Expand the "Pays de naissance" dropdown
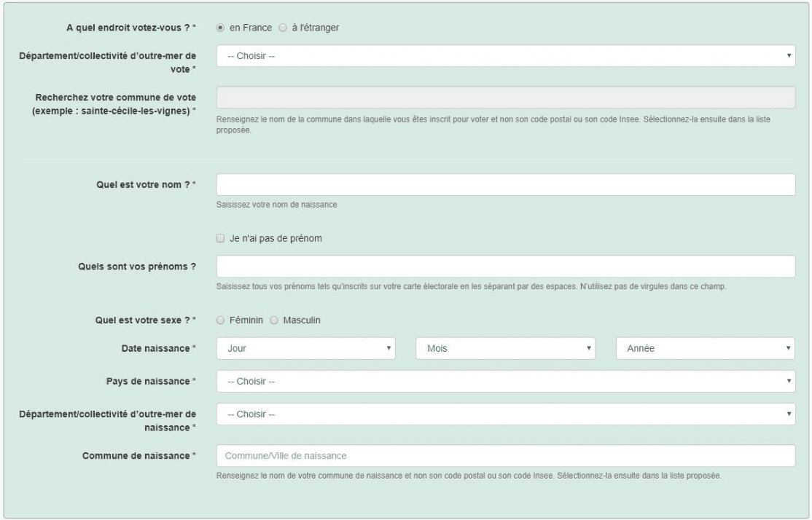This screenshot has height=520, width=812. click(x=505, y=380)
